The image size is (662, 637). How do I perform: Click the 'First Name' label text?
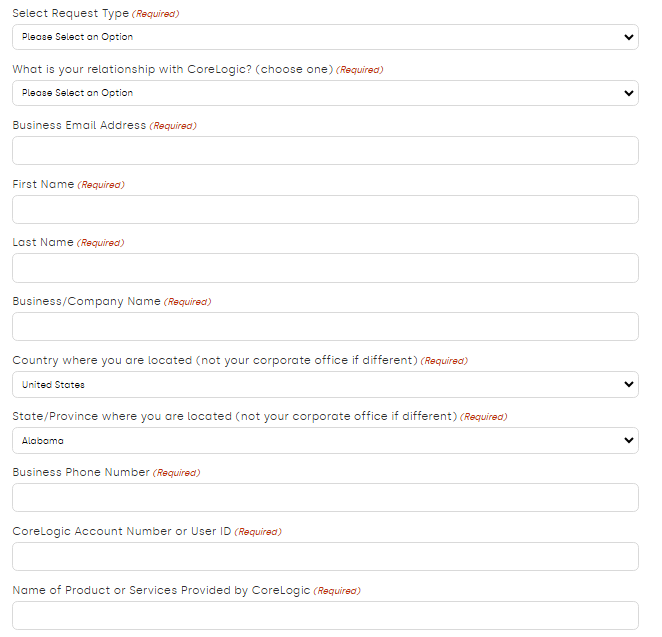pyautogui.click(x=43, y=184)
